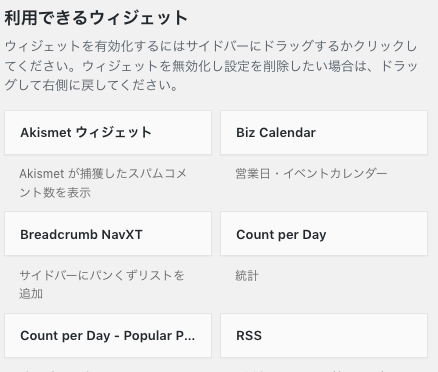This screenshot has width=438, height=372.
Task: Click the word Calendar in Biz Calendar title
Action: pyautogui.click(x=287, y=133)
